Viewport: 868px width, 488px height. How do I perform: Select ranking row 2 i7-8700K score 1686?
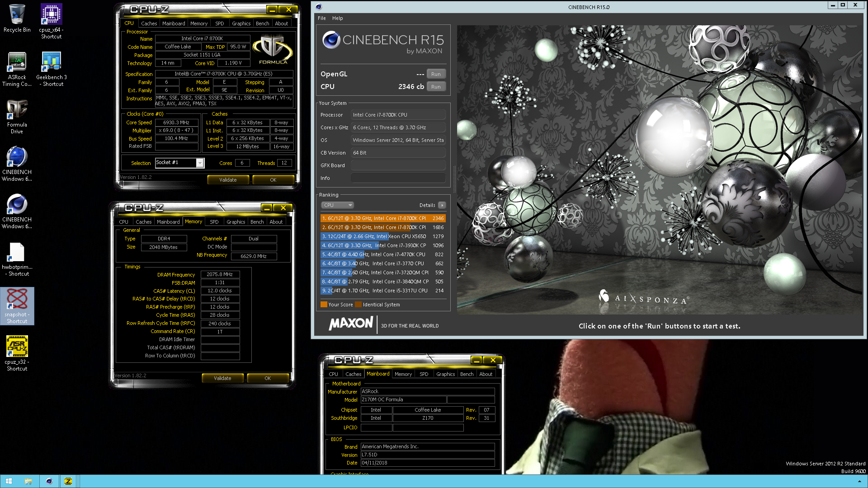pos(383,227)
